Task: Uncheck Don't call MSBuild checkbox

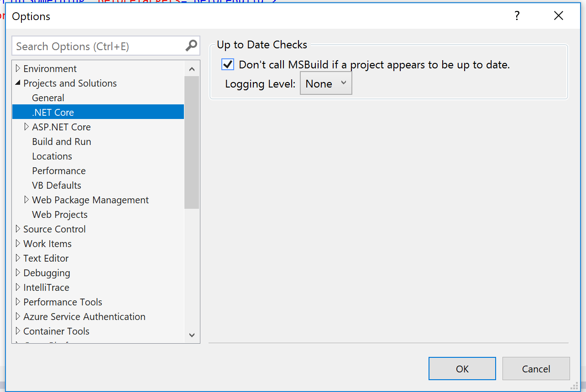Action: point(228,65)
